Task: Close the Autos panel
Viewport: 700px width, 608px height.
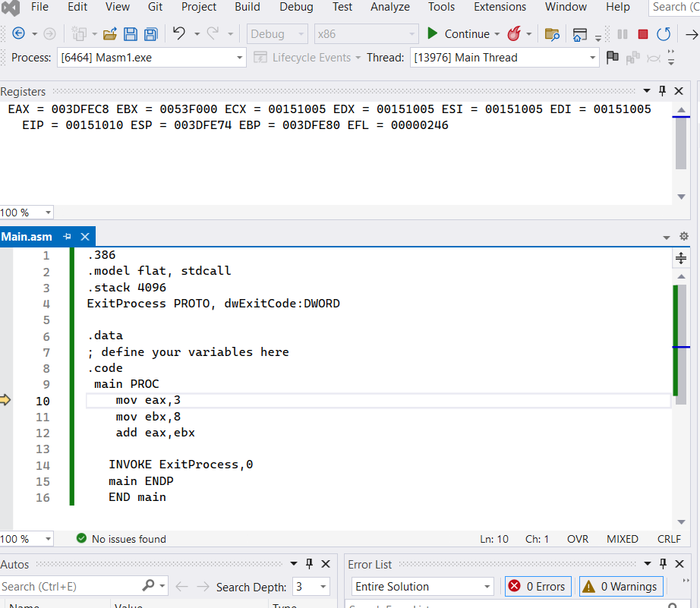Action: 326,564
